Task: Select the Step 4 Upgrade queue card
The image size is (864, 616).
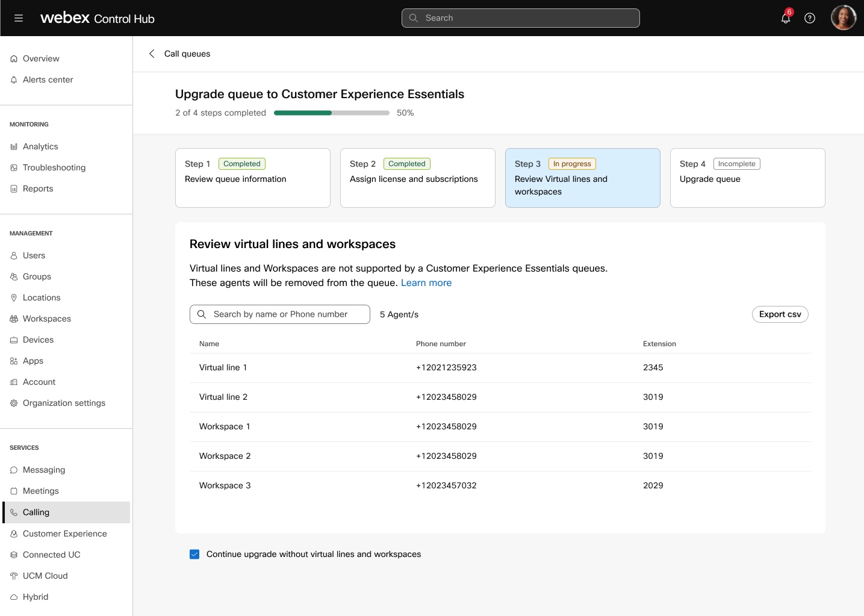Action: coord(748,178)
